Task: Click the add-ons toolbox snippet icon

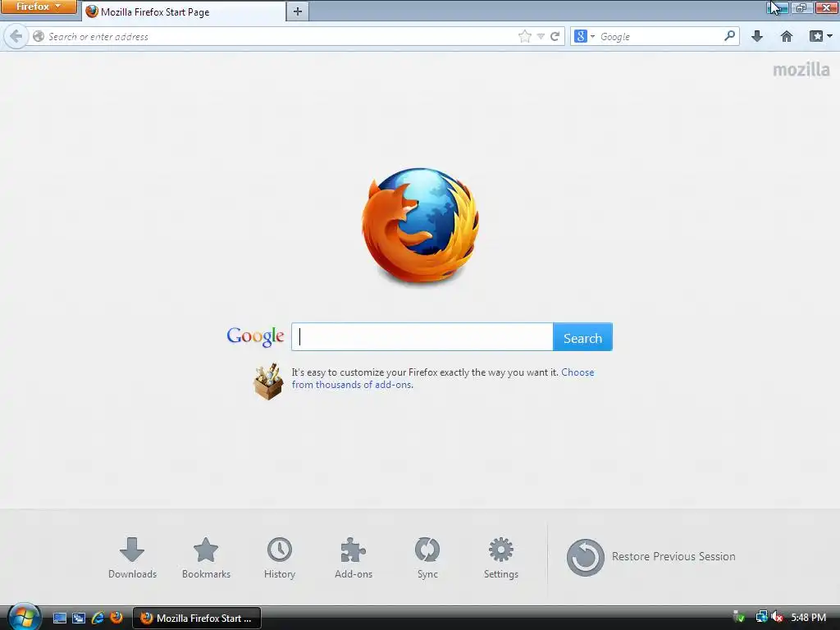Action: [x=268, y=381]
